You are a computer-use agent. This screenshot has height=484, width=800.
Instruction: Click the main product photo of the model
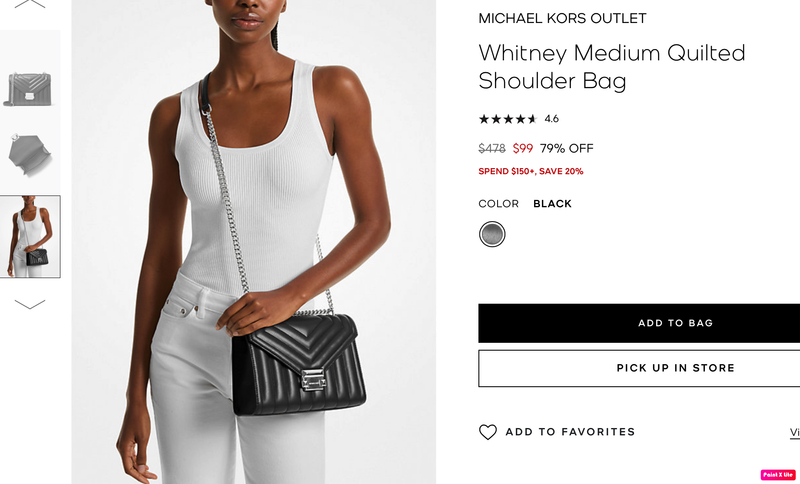(254, 242)
